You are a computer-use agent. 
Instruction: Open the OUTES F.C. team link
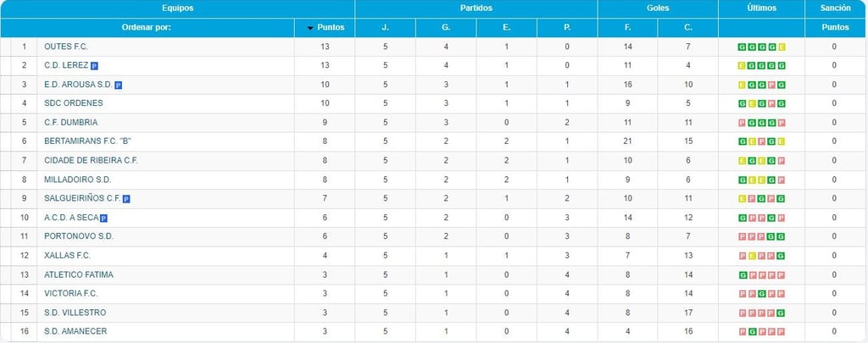coord(65,47)
